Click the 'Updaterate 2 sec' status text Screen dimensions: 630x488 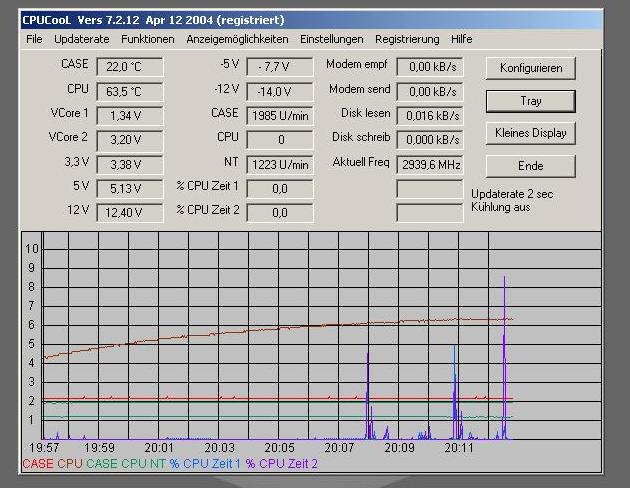[512, 194]
